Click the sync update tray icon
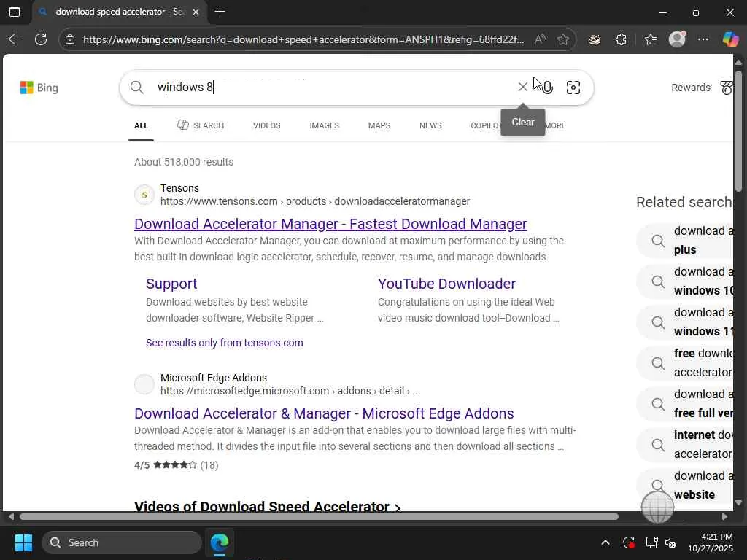This screenshot has height=560, width=747. point(628,542)
